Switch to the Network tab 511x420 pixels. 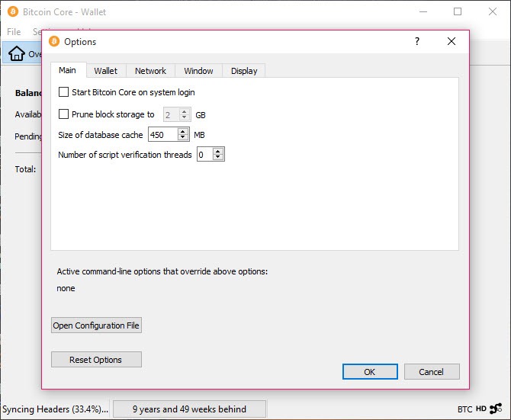[150, 71]
